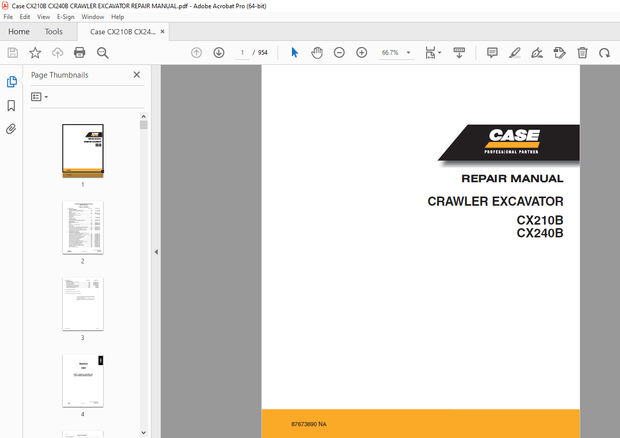Click thumbnail scrollbar up arrow
The width and height of the screenshot is (620, 438).
(x=144, y=117)
